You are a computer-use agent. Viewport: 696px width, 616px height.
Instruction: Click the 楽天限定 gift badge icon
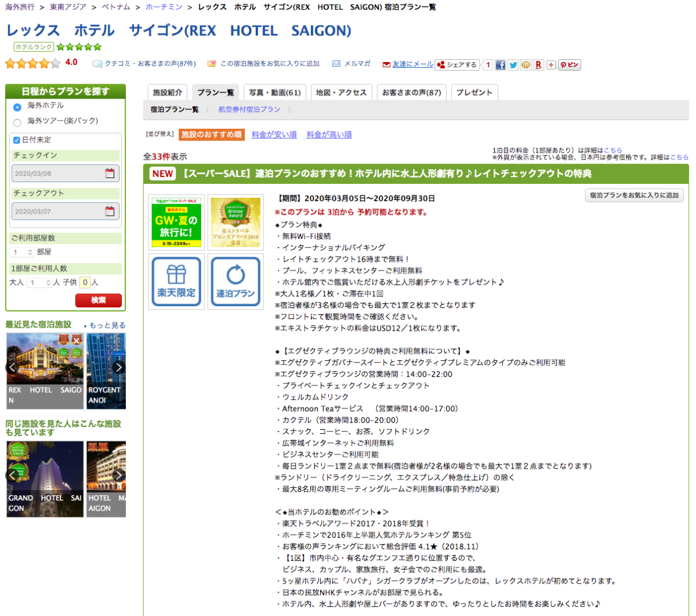pyautogui.click(x=176, y=281)
